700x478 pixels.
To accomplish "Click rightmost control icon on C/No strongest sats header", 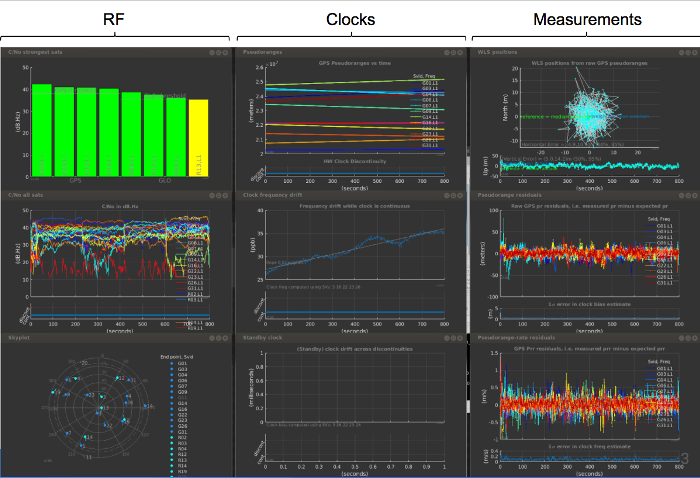I will coord(226,51).
